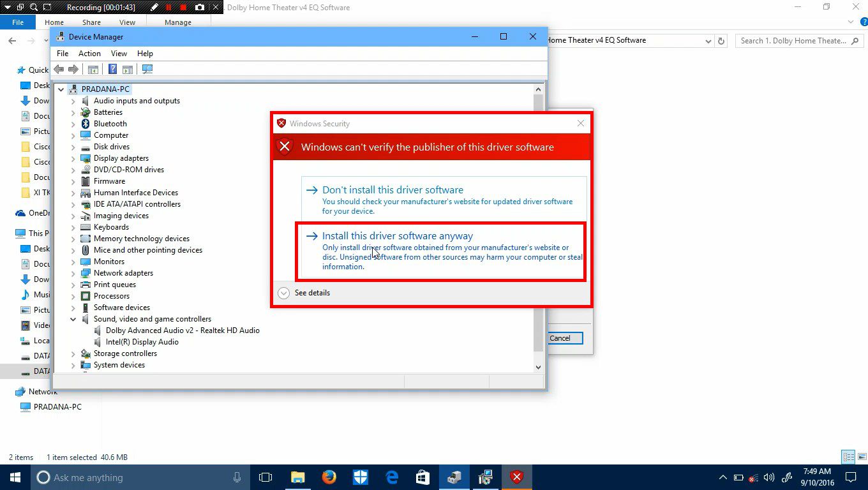Image resolution: width=868 pixels, height=490 pixels.
Task: Open Windows Defender shield on taskbar
Action: point(361,477)
